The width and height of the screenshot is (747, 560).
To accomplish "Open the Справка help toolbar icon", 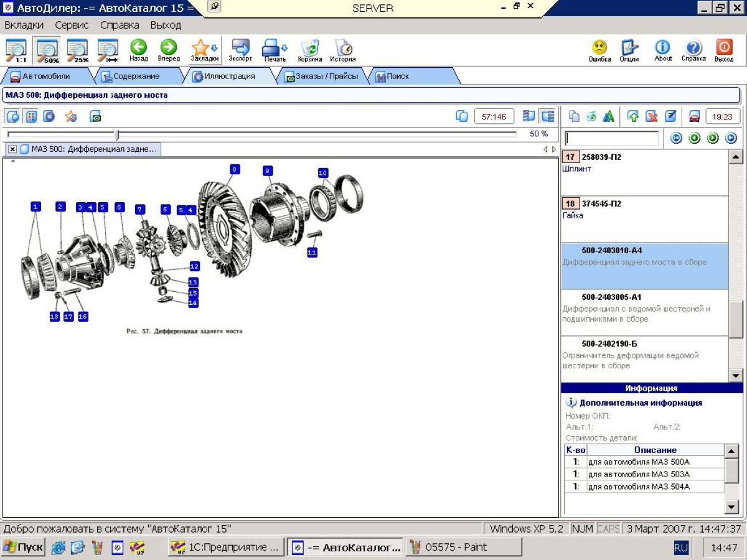I will tap(693, 50).
